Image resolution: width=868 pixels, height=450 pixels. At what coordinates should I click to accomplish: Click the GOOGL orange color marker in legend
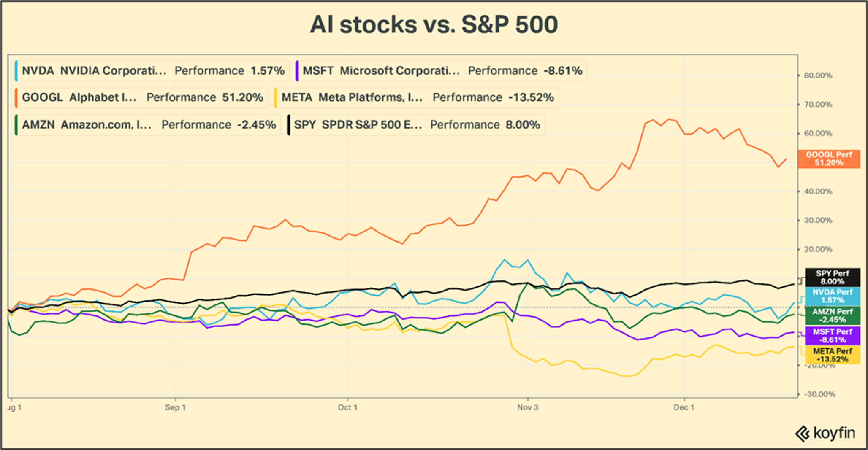pos(16,97)
